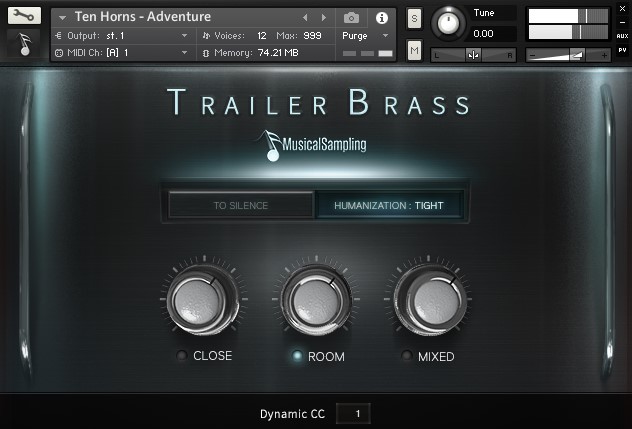Image resolution: width=632 pixels, height=429 pixels.
Task: Open instrument edit mode with wrench icon
Action: tap(24, 16)
